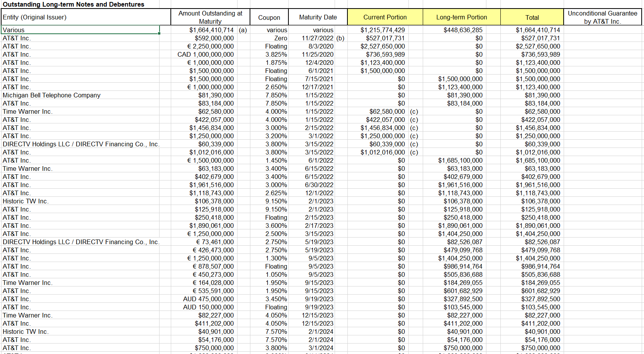This screenshot has width=644, height=354.
Task: Select maturity date '2/17/2023'
Action: (x=312, y=226)
